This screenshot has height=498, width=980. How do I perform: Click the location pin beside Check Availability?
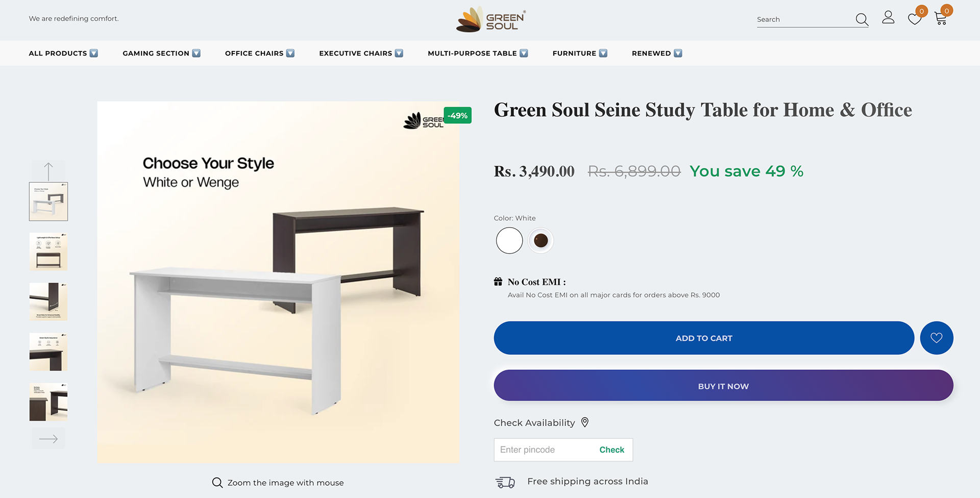click(x=585, y=422)
